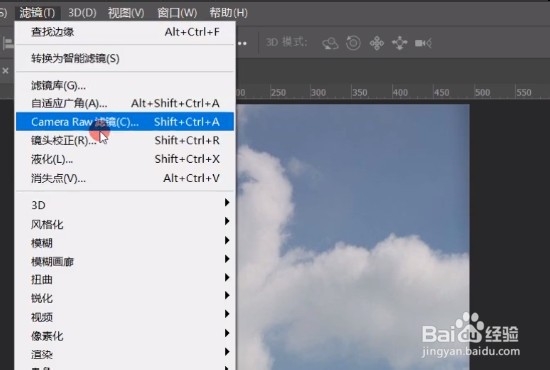The image size is (550, 370).
Task: Expand the 锐化 submenu
Action: coord(125,298)
